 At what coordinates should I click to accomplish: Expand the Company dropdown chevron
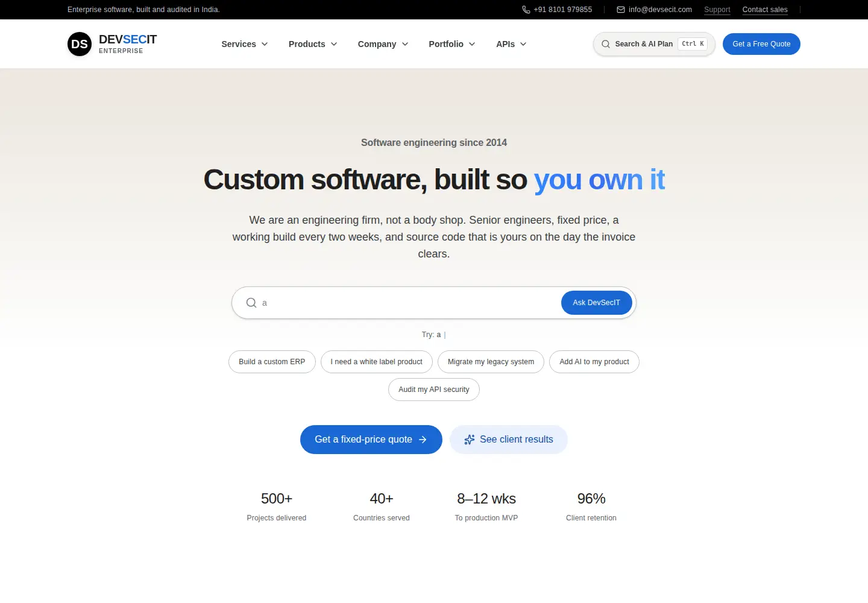point(405,44)
